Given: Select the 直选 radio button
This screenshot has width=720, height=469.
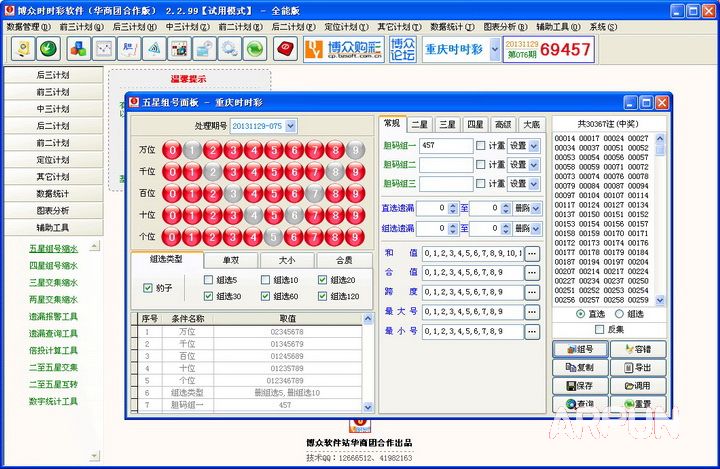Looking at the screenshot, I should pos(580,314).
